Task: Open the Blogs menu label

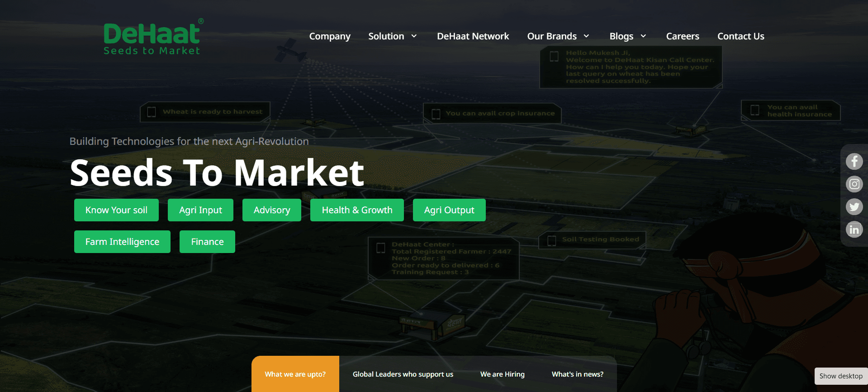Action: [x=621, y=36]
